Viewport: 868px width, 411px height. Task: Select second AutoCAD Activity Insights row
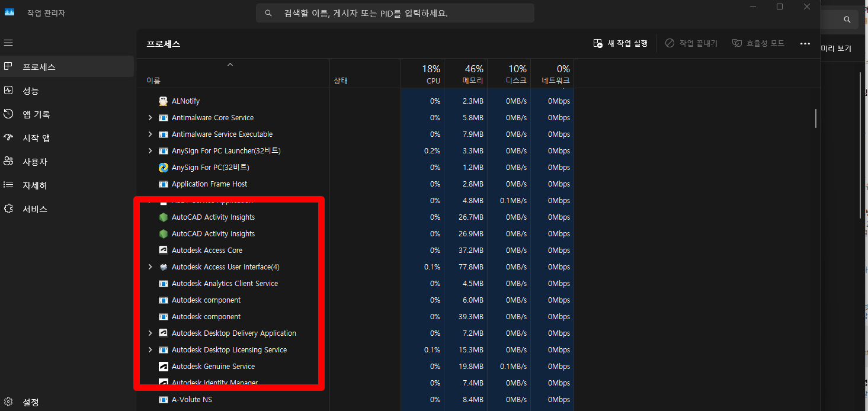click(x=355, y=234)
